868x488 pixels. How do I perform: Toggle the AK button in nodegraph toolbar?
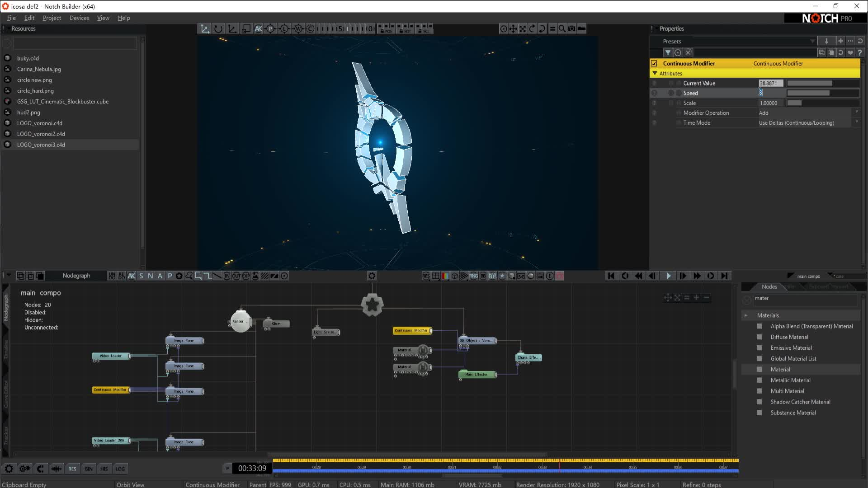pos(132,276)
